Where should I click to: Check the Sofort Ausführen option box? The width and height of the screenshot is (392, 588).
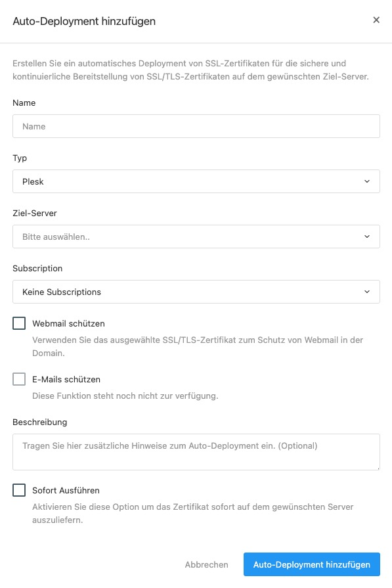click(19, 490)
